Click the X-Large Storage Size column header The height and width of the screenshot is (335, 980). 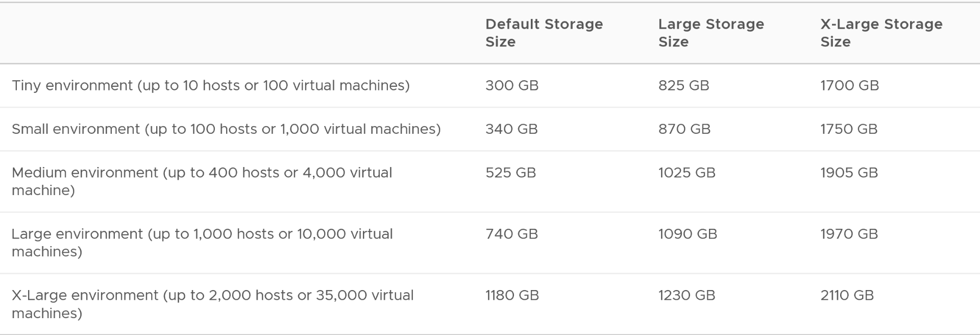pyautogui.click(x=881, y=33)
